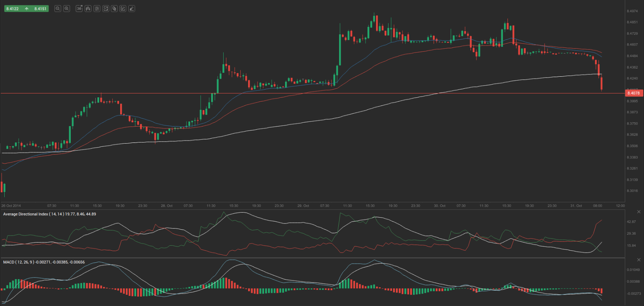Click the zoom in magnifier icon
Image resolution: width=644 pixels, height=306 pixels.
(x=66, y=9)
